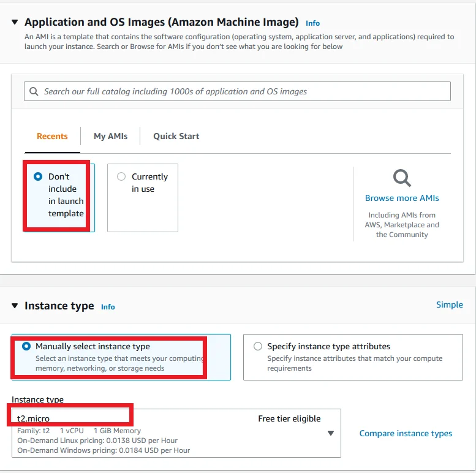Click the Simple link in Instance type header
Viewport: 476px width, 473px height.
pos(449,305)
